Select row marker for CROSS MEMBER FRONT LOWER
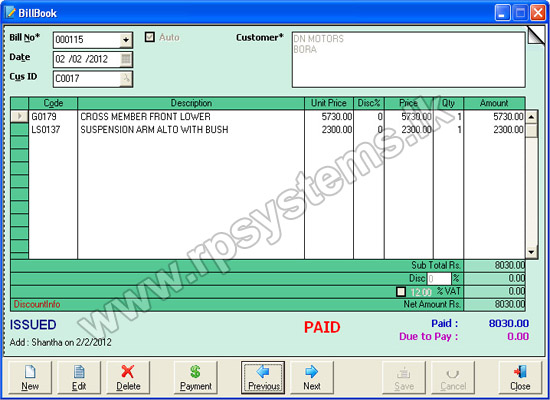Image resolution: width=550 pixels, height=400 pixels. [19, 116]
